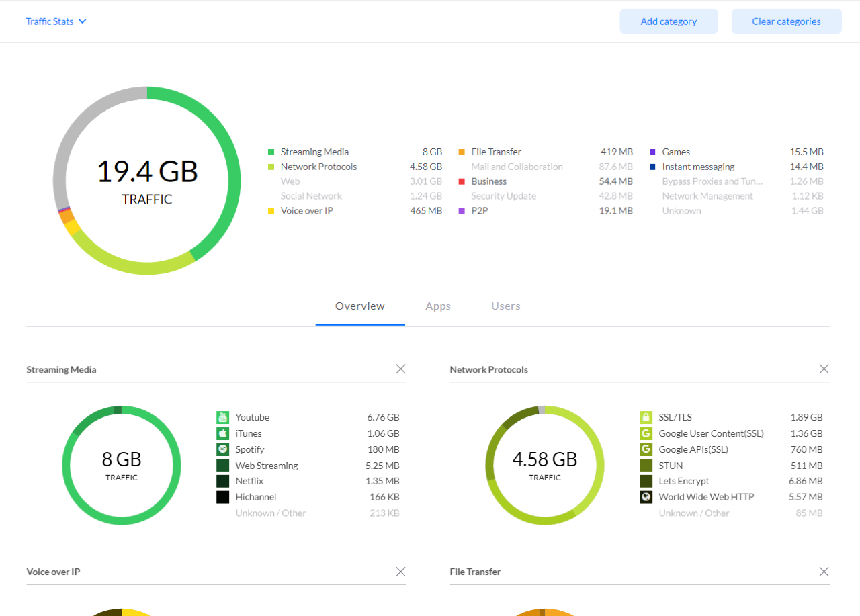Image resolution: width=860 pixels, height=616 pixels.
Task: Dismiss the File Transfer panel
Action: pos(824,572)
